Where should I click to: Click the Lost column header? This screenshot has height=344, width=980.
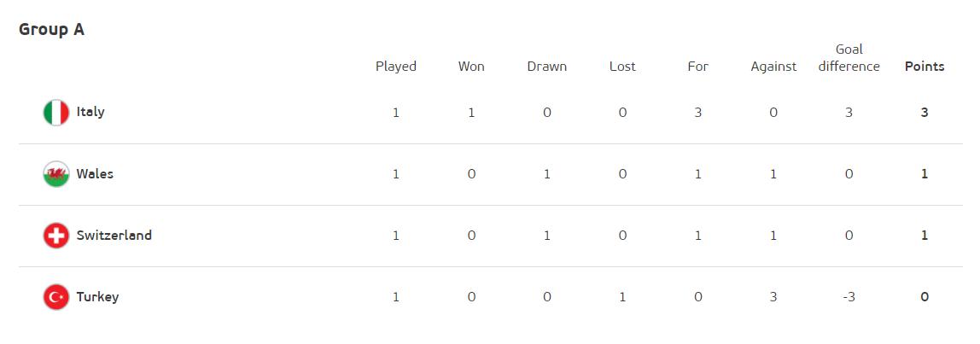click(x=622, y=67)
